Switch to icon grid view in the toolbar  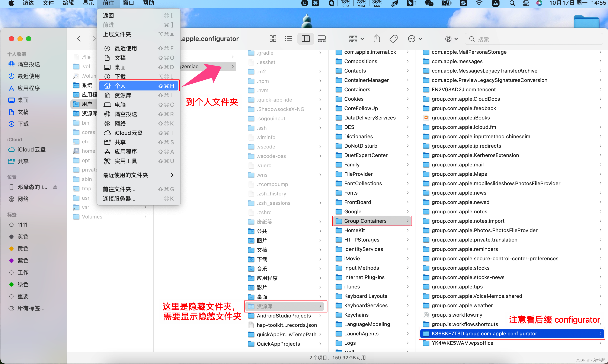(x=273, y=38)
